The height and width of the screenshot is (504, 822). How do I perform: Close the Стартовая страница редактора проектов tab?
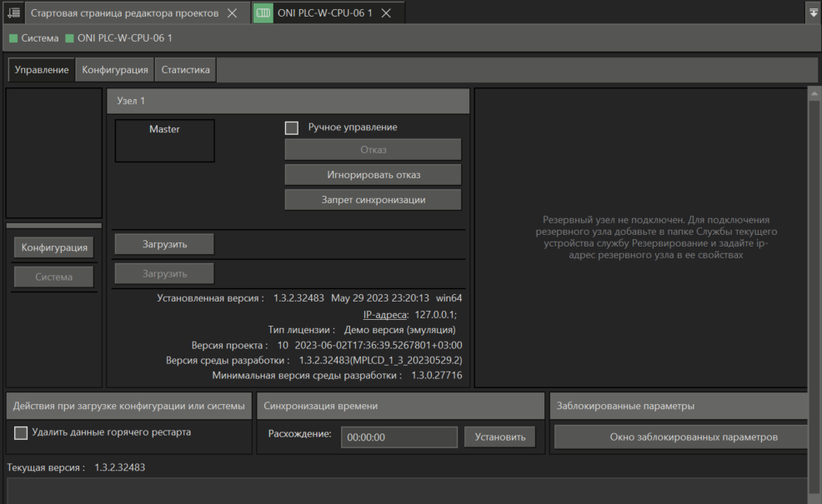(232, 13)
